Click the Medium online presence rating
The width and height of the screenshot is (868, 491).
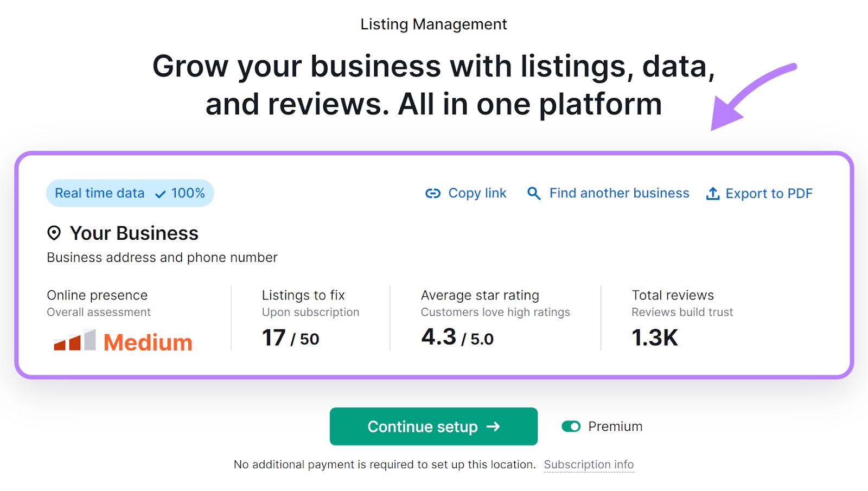click(x=148, y=341)
